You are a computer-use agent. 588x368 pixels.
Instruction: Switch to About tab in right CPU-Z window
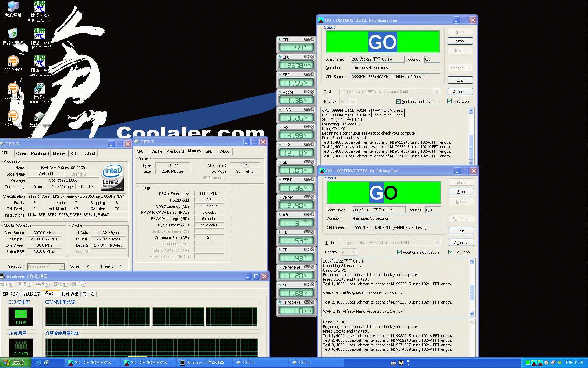[x=225, y=151]
